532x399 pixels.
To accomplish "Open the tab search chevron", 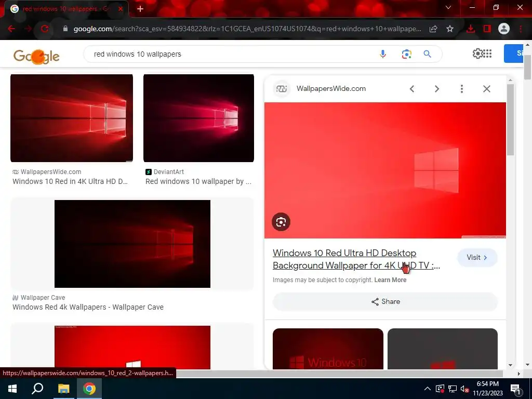I will point(448,7).
